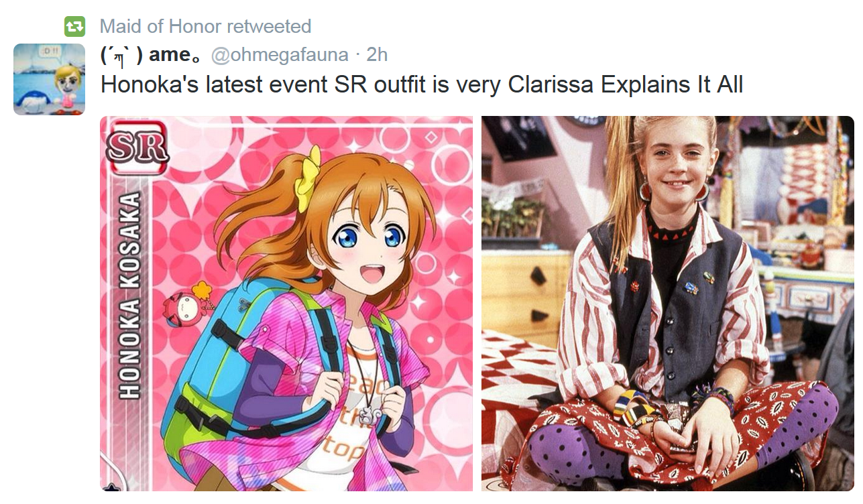Open the tweet author's avatar picture
The width and height of the screenshot is (863, 504).
click(49, 79)
